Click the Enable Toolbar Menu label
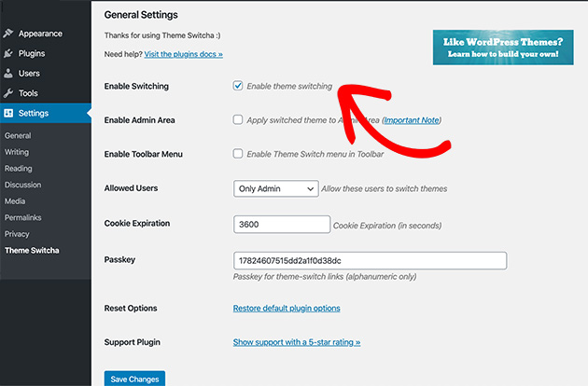 tap(143, 154)
